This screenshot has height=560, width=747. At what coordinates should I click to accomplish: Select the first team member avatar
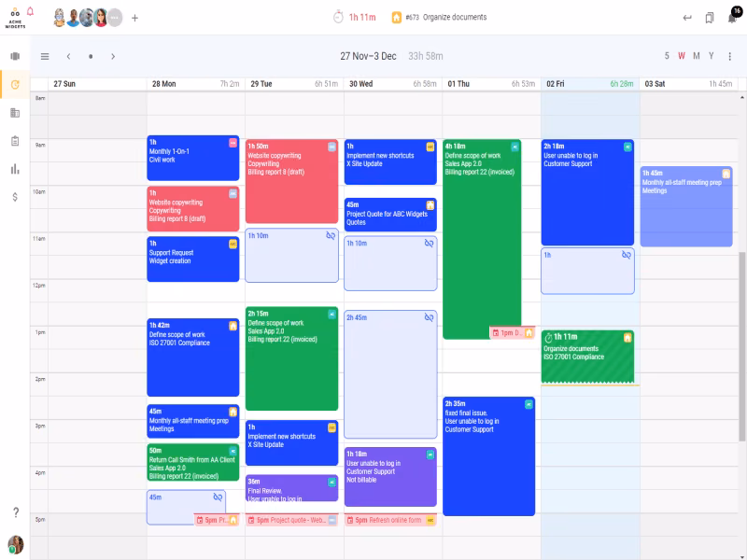[x=59, y=18]
